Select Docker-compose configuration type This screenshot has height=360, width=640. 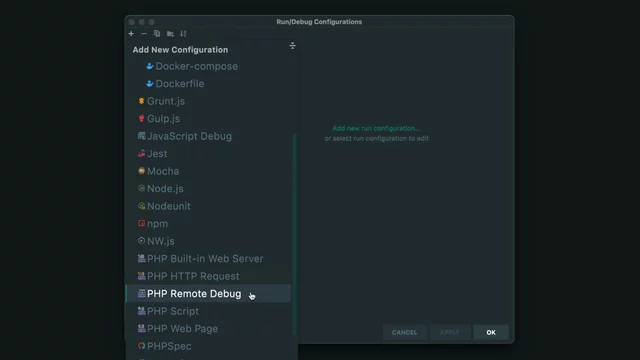209,66
